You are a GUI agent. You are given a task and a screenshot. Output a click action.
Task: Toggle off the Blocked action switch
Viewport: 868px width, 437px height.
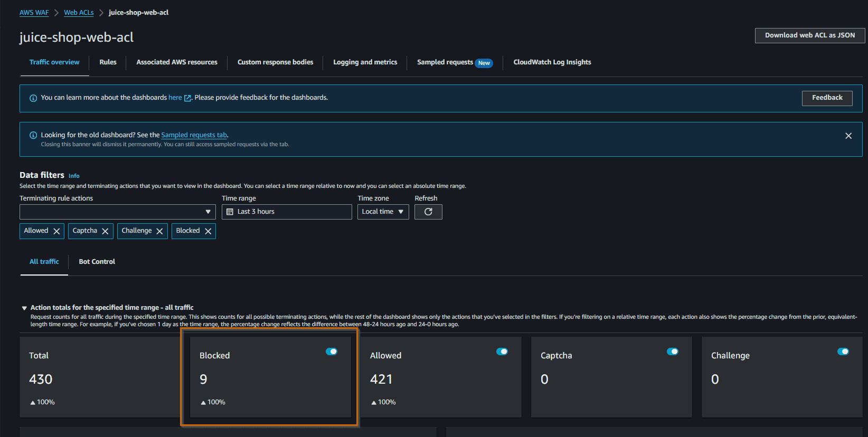point(332,351)
